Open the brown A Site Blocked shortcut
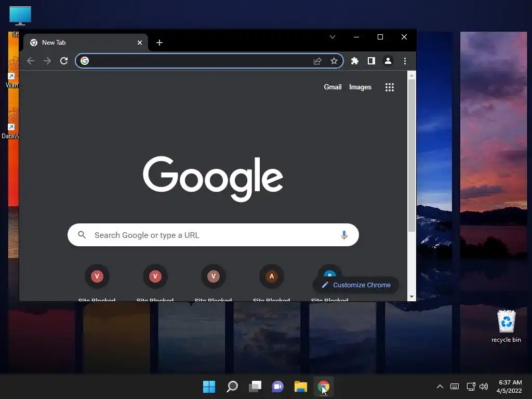The image size is (532, 399). pyautogui.click(x=271, y=276)
